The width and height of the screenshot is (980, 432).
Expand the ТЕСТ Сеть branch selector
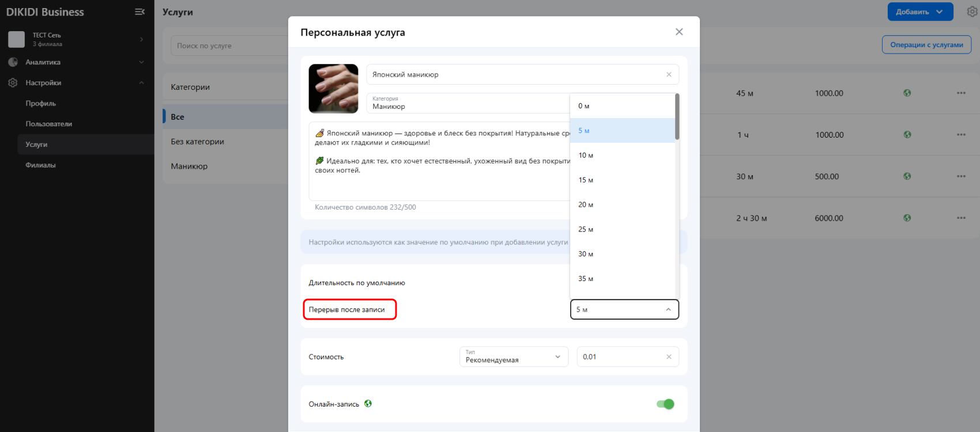point(141,39)
